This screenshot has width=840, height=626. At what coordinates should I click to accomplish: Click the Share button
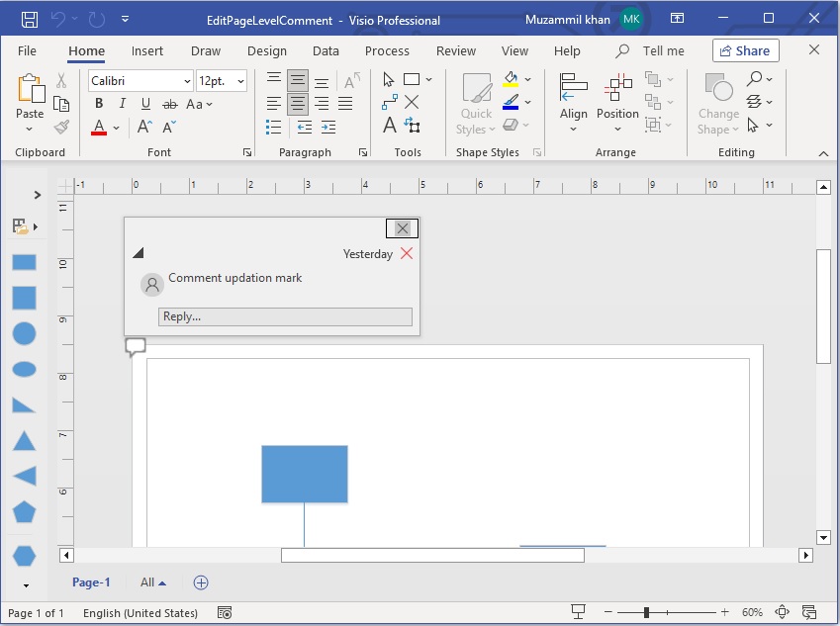pyautogui.click(x=745, y=50)
